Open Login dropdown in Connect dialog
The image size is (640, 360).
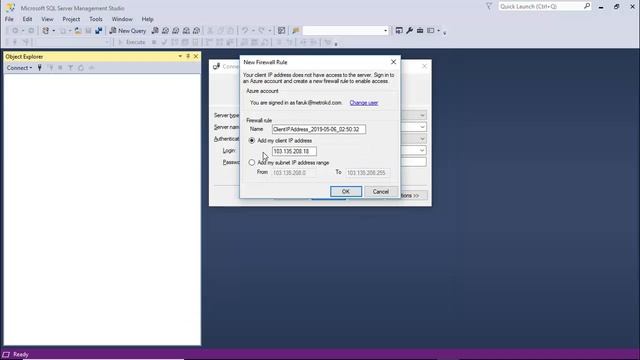point(422,151)
